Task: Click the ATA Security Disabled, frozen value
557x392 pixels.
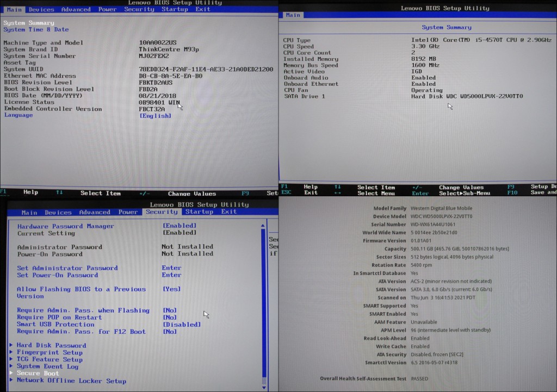Action: (437, 354)
